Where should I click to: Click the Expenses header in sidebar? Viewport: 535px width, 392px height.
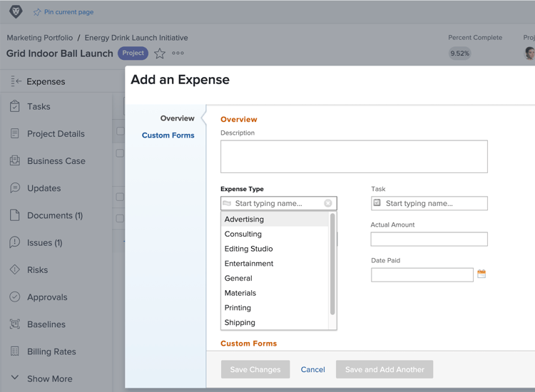46,81
